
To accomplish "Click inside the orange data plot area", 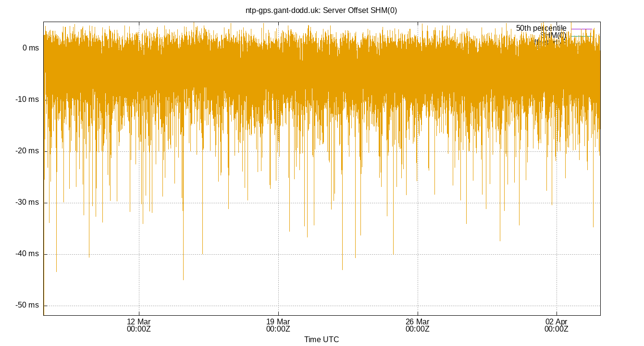I will click(288, 72).
